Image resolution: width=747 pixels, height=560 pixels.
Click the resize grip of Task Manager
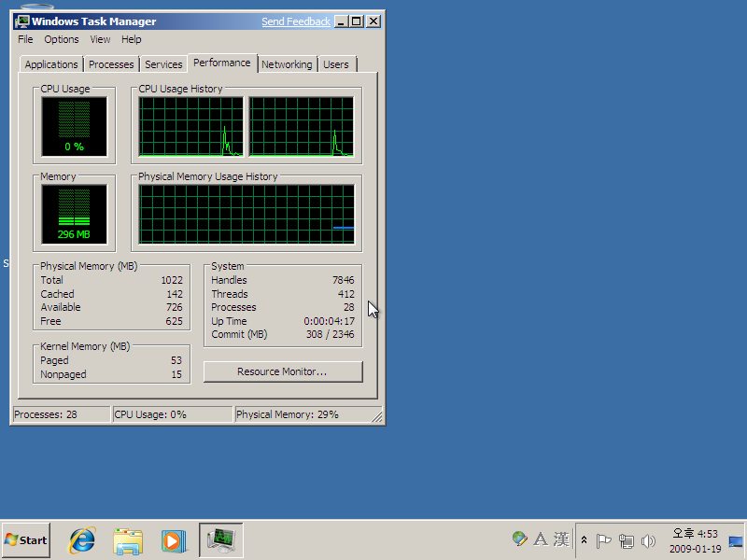coord(377,416)
